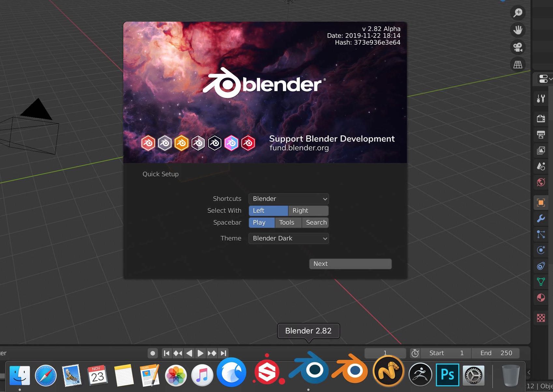This screenshot has height=392, width=553.
Task: Play the animation forward
Action: click(x=200, y=353)
